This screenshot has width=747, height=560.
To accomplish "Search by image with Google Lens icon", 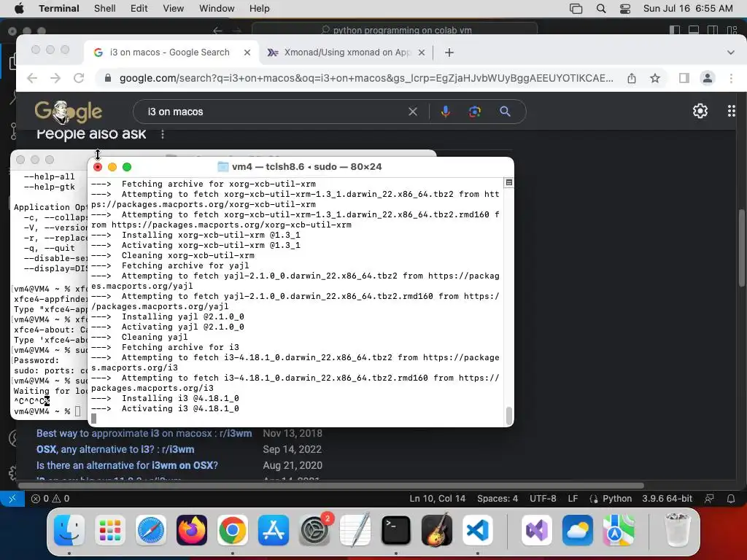I will pyautogui.click(x=474, y=112).
